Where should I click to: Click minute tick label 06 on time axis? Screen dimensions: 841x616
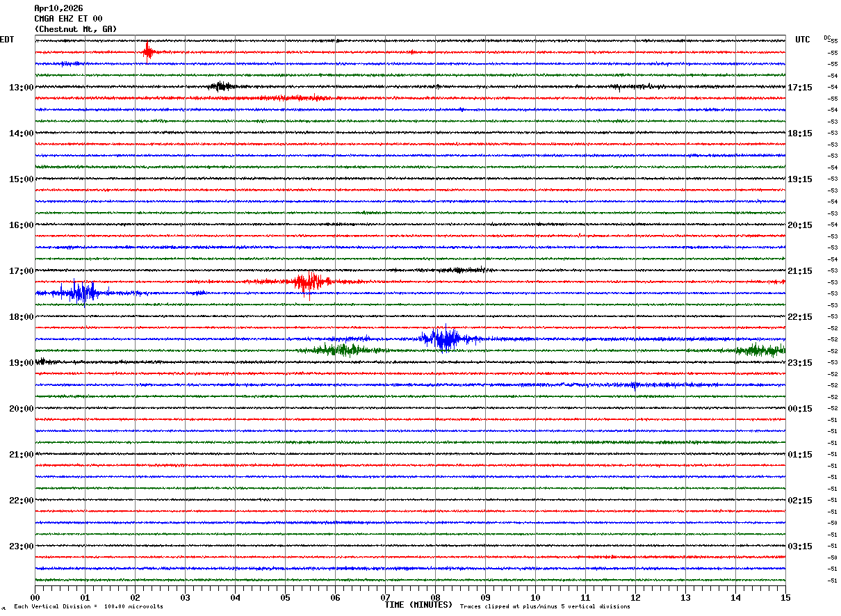335,598
